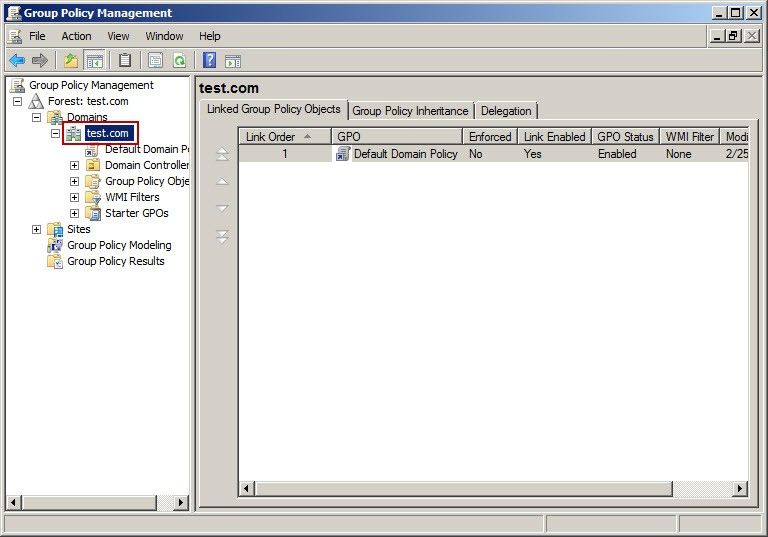Toggle Show/Hide Console Tree toolbar icon
768x537 pixels.
click(95, 61)
